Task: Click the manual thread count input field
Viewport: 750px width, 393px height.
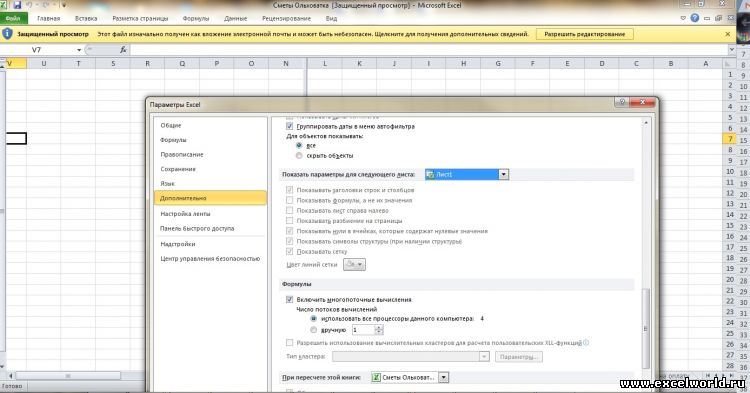Action: pos(364,330)
